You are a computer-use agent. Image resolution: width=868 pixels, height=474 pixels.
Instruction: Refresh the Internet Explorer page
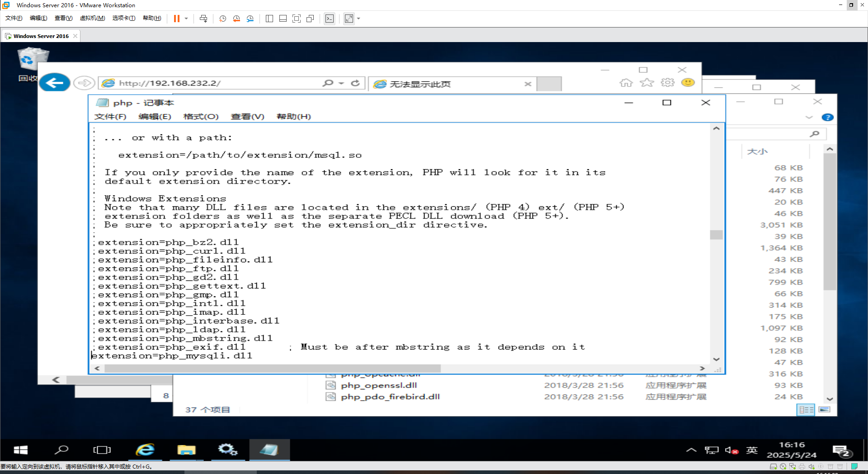[355, 83]
